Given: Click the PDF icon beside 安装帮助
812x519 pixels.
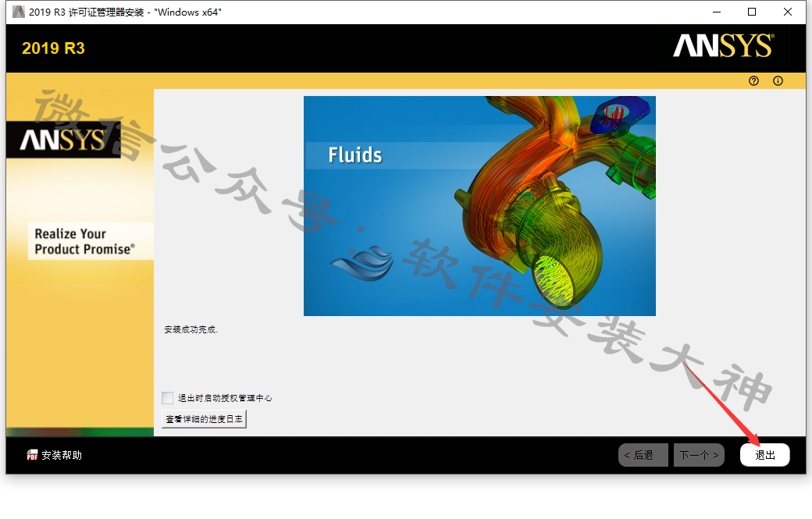Looking at the screenshot, I should point(32,455).
